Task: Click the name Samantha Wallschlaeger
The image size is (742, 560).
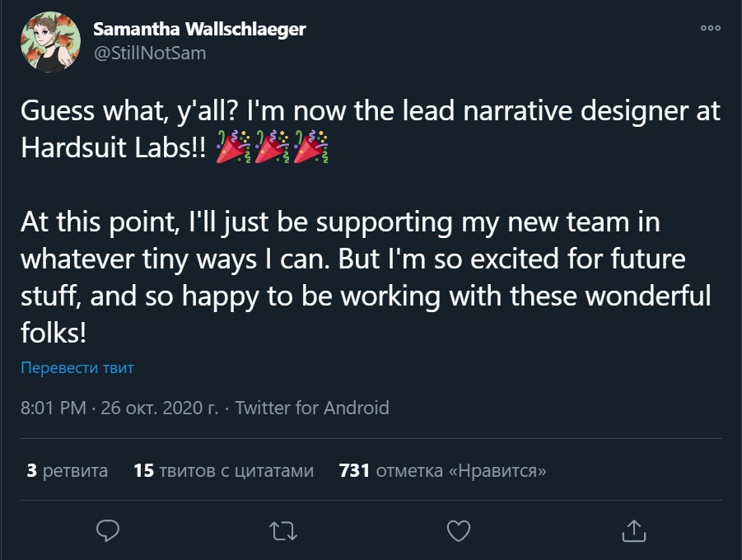Action: [199, 29]
